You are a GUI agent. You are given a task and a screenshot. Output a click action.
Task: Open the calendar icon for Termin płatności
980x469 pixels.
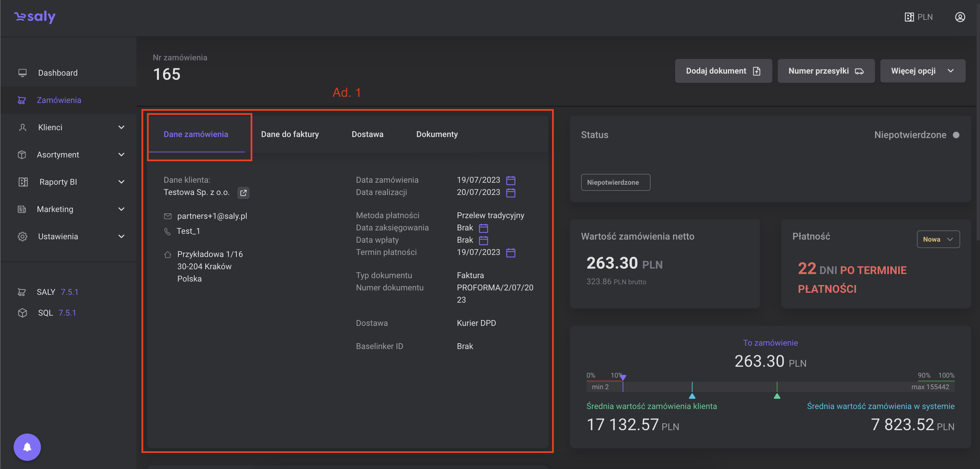pyautogui.click(x=510, y=253)
